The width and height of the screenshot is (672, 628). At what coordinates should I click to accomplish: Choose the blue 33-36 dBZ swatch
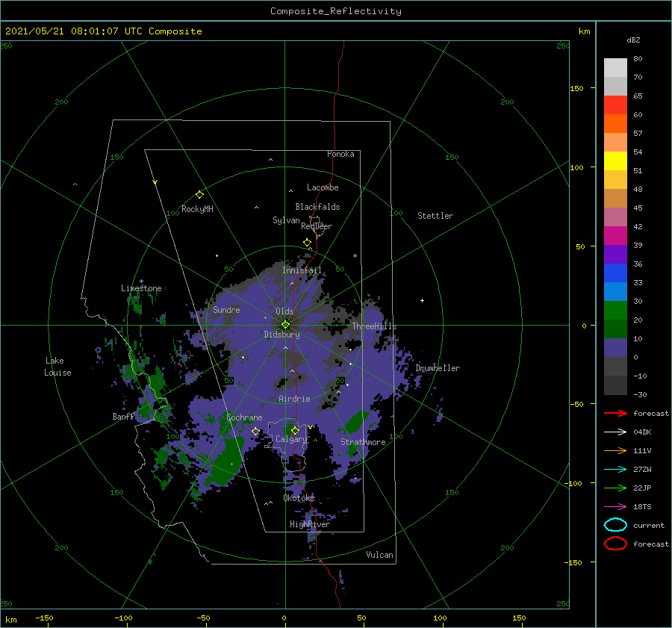point(615,273)
